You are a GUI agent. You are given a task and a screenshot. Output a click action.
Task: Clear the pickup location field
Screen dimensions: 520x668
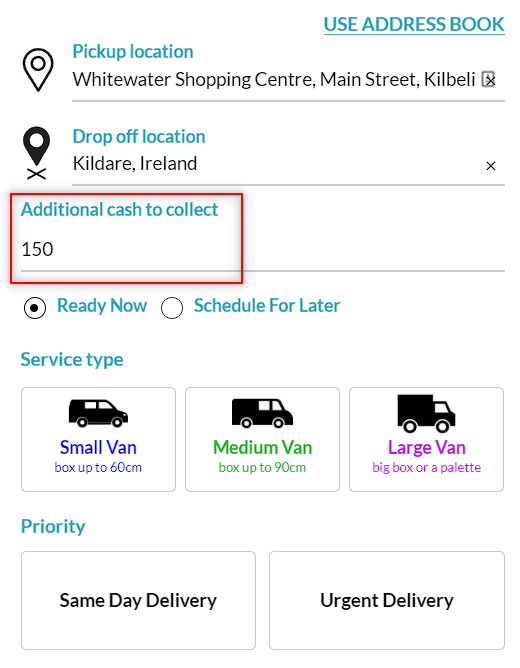pyautogui.click(x=489, y=80)
